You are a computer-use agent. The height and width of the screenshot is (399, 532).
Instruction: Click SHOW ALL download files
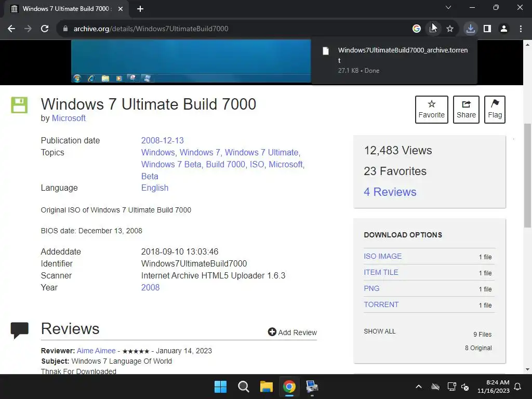click(379, 331)
